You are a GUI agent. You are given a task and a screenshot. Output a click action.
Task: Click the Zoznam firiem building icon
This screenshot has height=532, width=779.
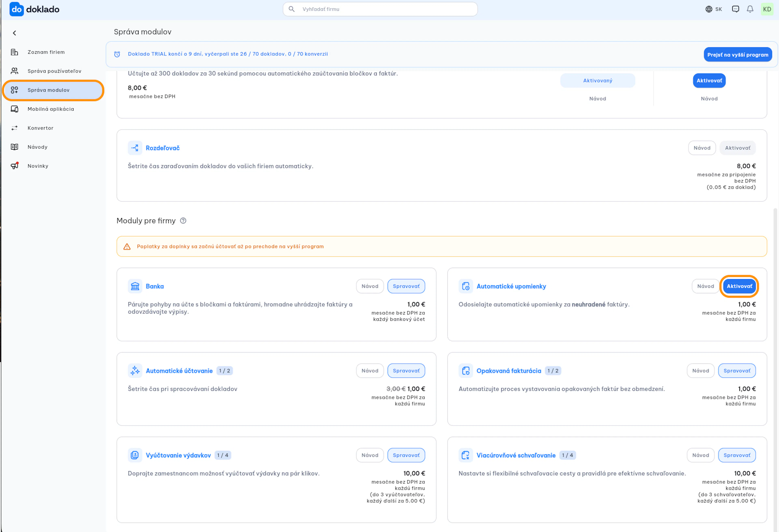[14, 52]
